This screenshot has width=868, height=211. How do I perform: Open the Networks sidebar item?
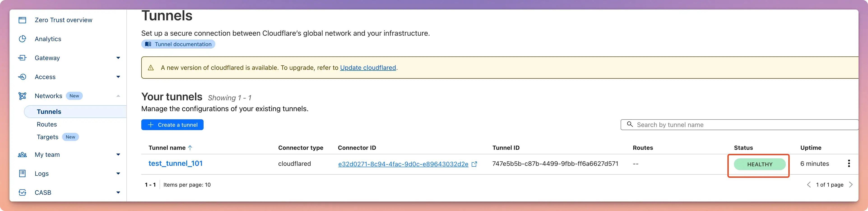49,96
